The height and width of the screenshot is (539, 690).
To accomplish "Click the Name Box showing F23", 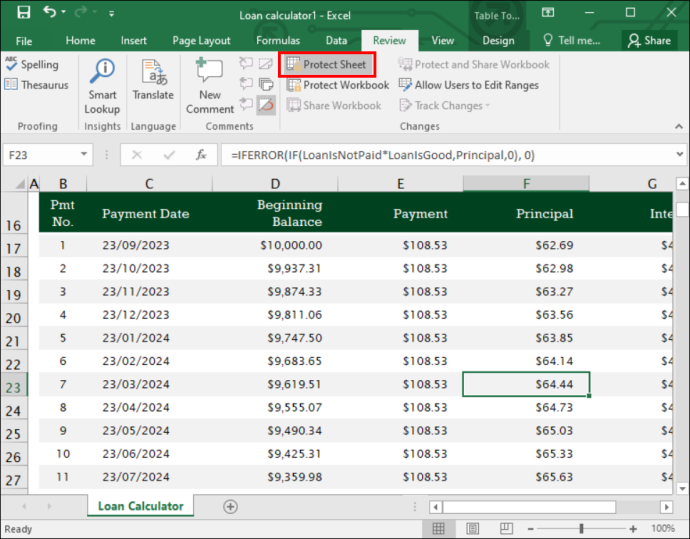I will pos(40,155).
